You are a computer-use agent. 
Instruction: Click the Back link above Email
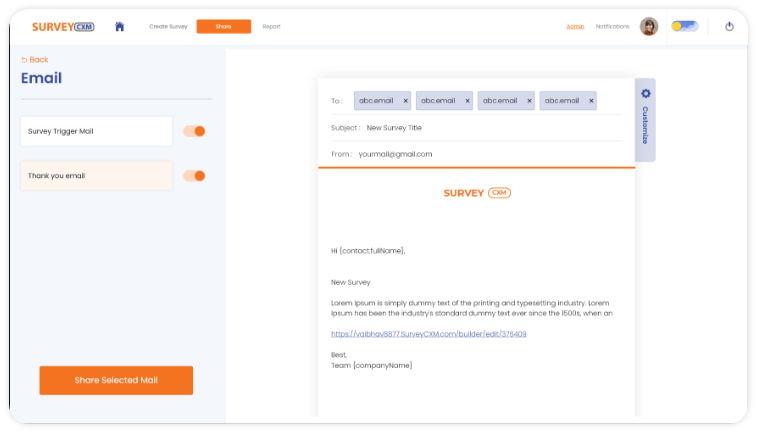click(x=35, y=60)
